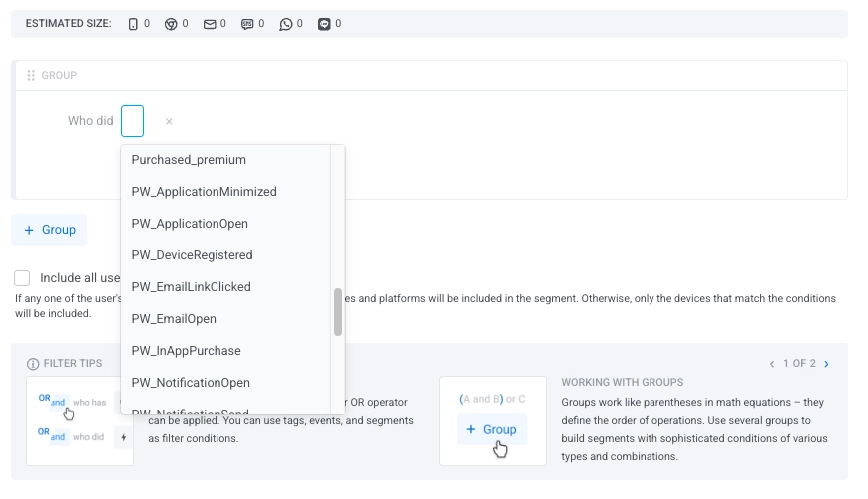Click the + Group button in tips illustration
This screenshot has width=868, height=499.
coord(492,429)
